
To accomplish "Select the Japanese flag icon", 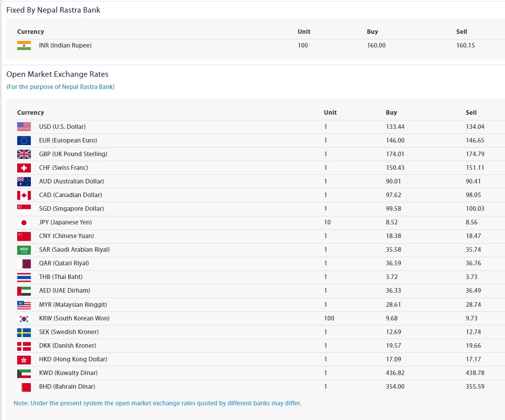I will [24, 222].
